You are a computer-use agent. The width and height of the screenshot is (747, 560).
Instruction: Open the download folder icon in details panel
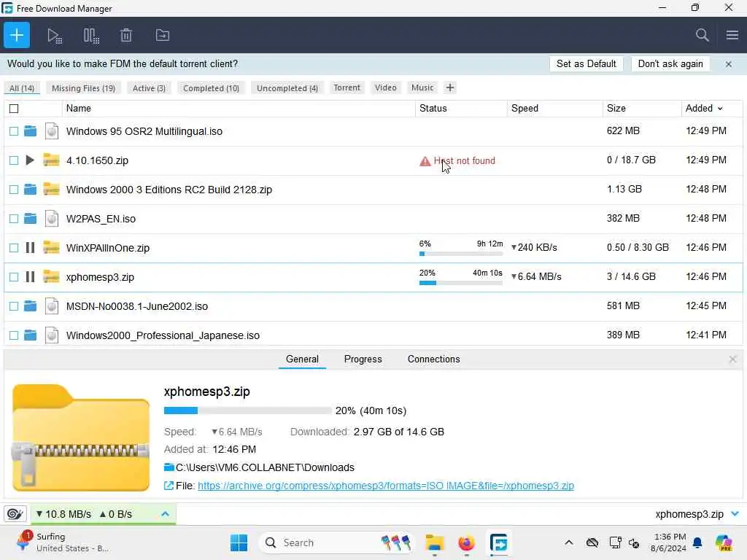coord(169,467)
